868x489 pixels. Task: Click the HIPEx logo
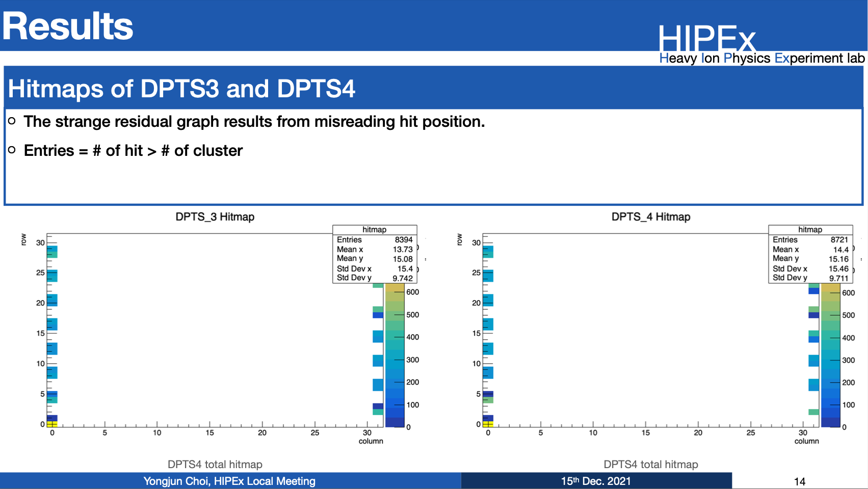707,38
